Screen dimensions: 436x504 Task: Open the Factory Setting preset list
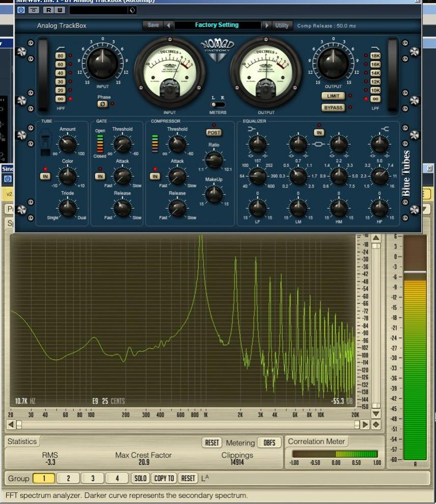(x=217, y=25)
